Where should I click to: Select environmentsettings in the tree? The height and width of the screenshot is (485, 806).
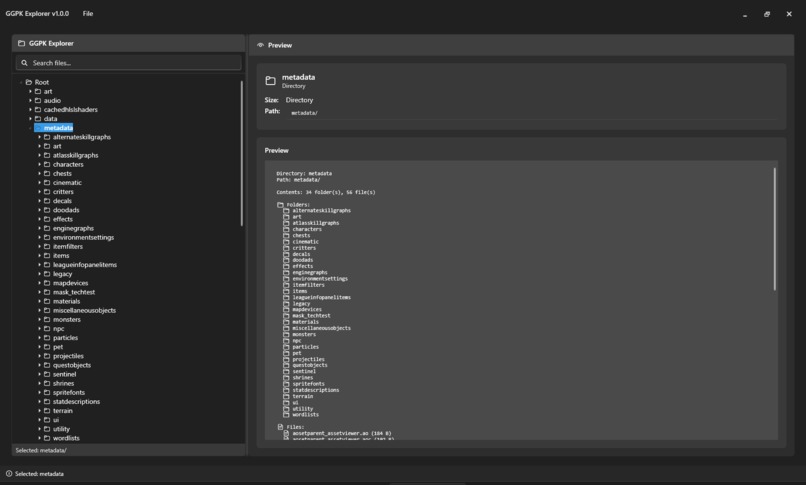click(83, 237)
